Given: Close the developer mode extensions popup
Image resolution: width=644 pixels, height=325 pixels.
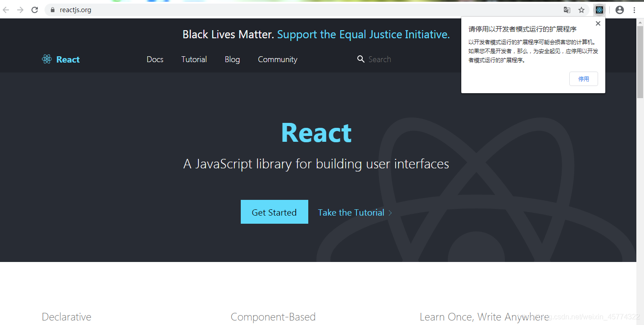Looking at the screenshot, I should pyautogui.click(x=598, y=23).
